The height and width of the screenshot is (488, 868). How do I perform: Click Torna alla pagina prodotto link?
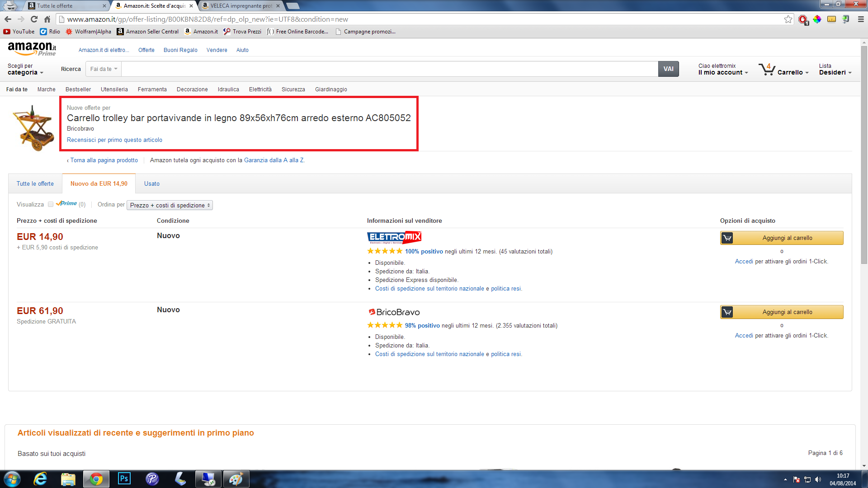[x=104, y=160]
